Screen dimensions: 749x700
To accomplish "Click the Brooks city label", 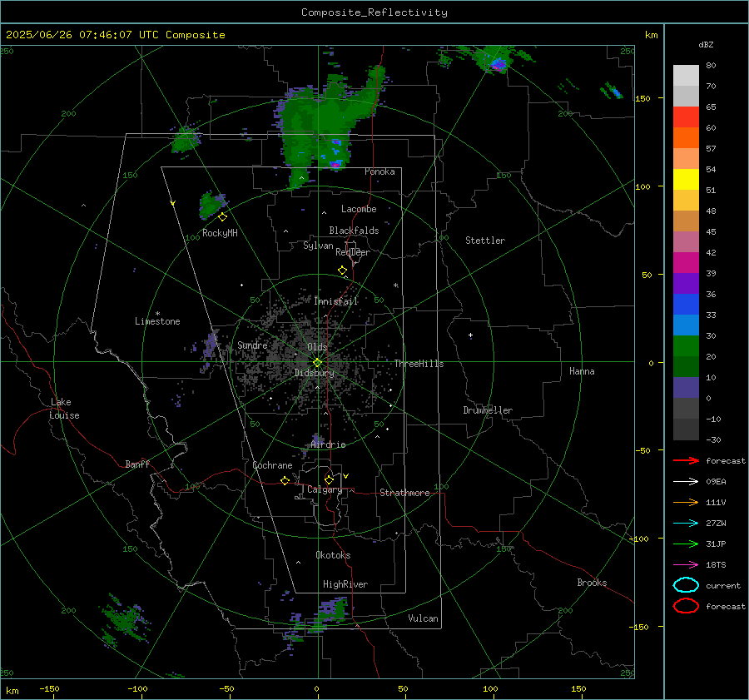I will [x=592, y=583].
